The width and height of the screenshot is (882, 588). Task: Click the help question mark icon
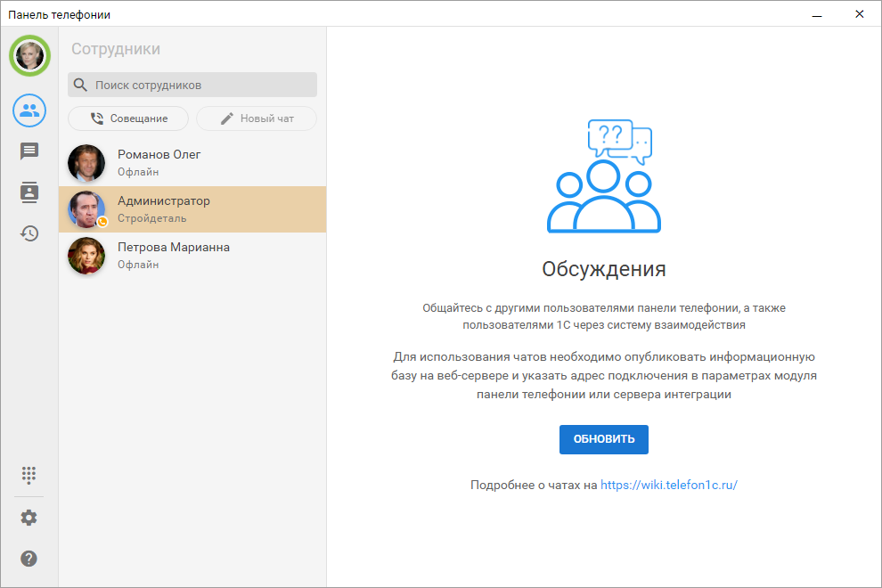click(29, 559)
